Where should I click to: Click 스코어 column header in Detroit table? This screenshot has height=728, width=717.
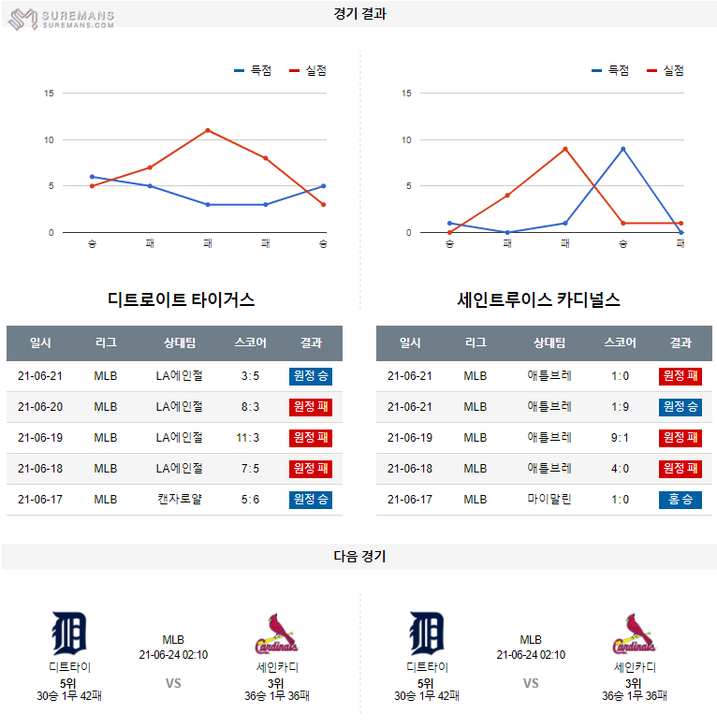point(250,343)
